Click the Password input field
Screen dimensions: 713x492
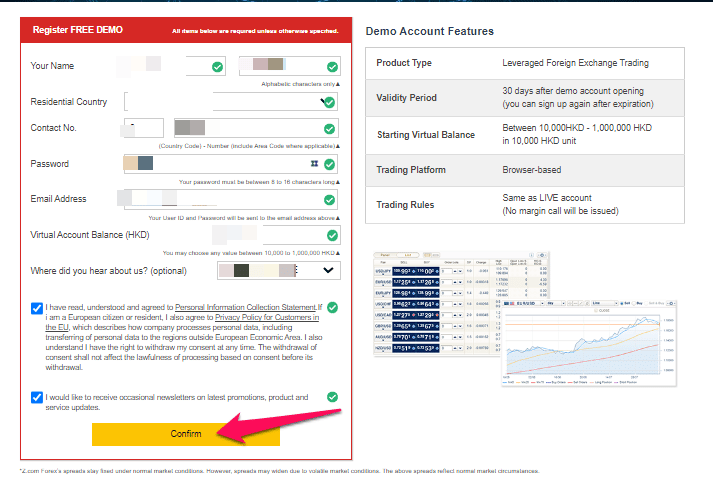(231, 164)
